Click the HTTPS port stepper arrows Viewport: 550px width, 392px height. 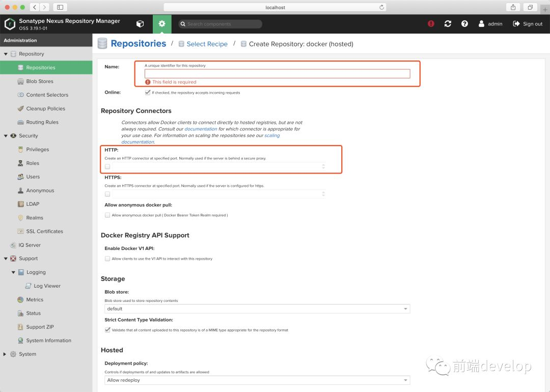(323, 194)
